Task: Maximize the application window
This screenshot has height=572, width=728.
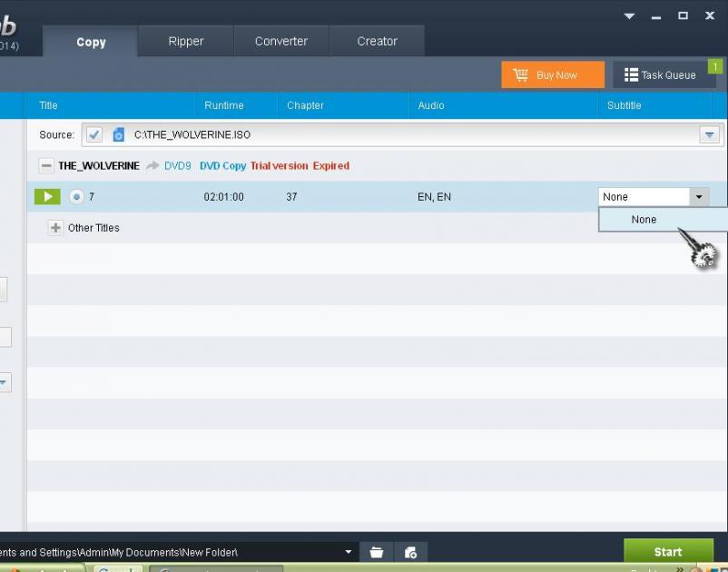Action: coord(683,15)
